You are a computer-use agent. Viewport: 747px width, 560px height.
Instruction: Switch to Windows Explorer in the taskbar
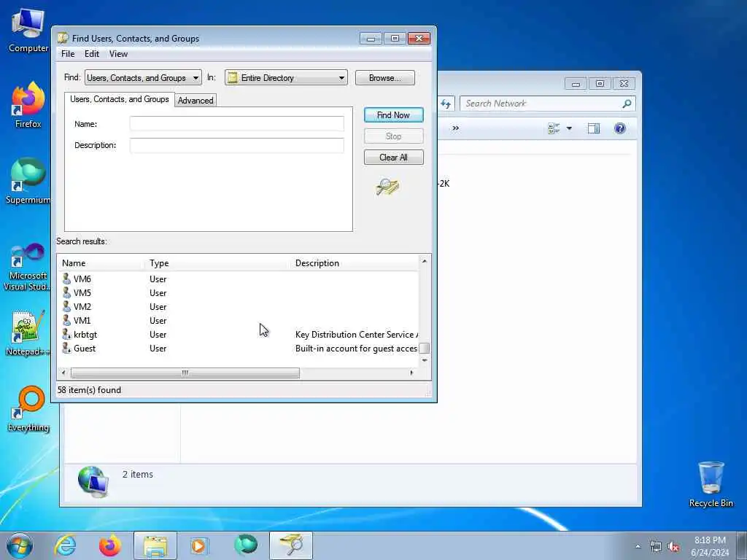tap(155, 545)
